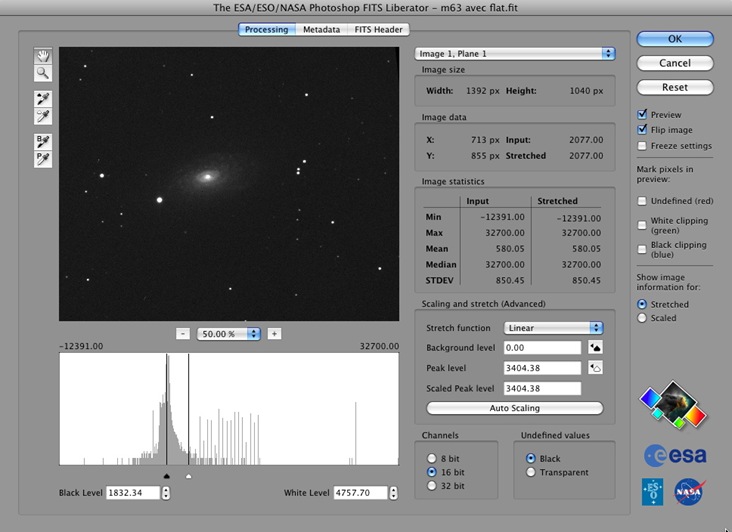Set undefined values to Transparent
The image size is (732, 532).
coord(531,472)
